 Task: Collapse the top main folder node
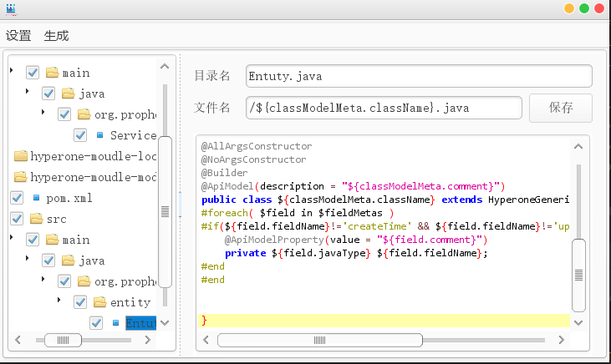point(12,70)
